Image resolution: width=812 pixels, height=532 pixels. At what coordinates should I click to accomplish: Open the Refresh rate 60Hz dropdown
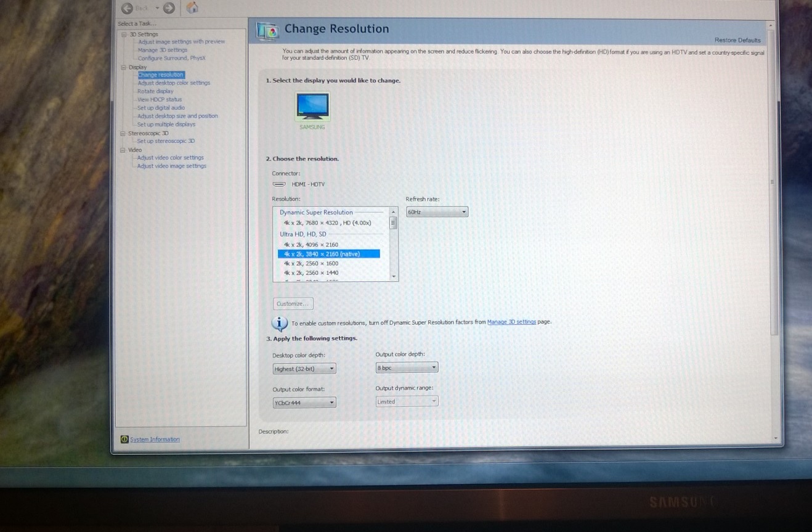click(437, 212)
